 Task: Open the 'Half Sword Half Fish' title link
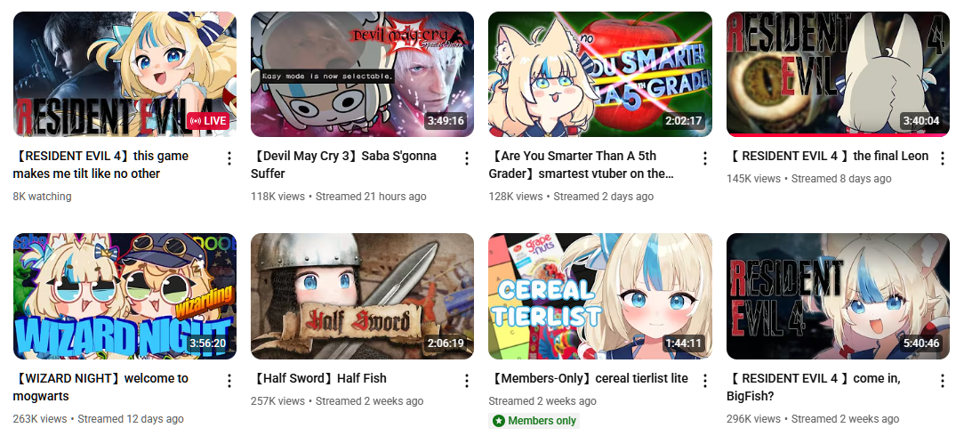[x=318, y=378]
